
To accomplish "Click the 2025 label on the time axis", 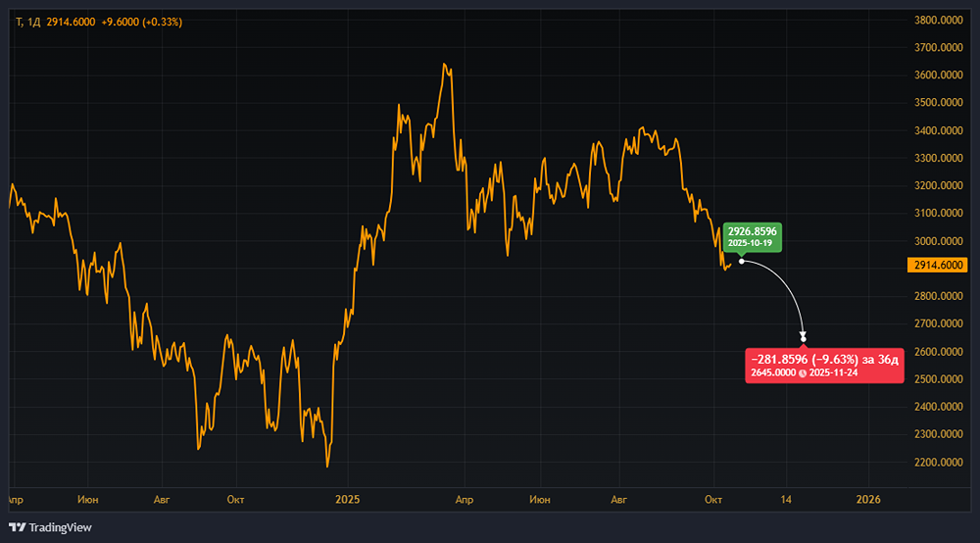I will pyautogui.click(x=348, y=499).
